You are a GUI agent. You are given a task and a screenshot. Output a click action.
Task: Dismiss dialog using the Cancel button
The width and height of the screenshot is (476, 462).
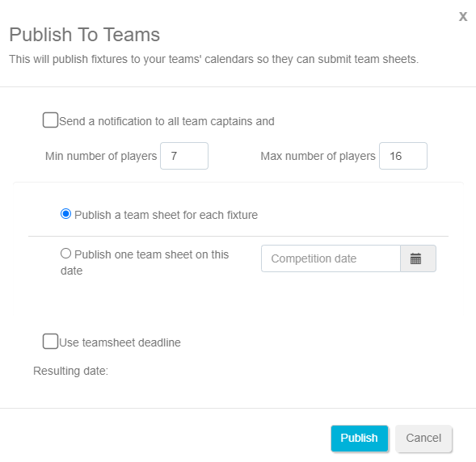point(423,439)
